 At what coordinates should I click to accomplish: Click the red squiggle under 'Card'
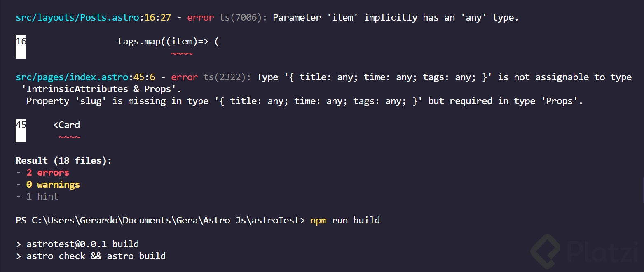pyautogui.click(x=69, y=137)
